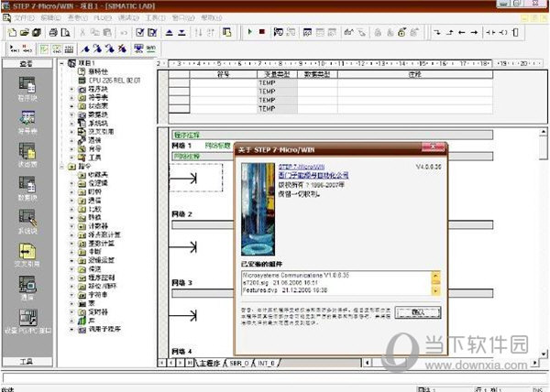Viewport: 550px width, 392px height.
Task: Open the 帮助 menu
Action: coord(211,17)
